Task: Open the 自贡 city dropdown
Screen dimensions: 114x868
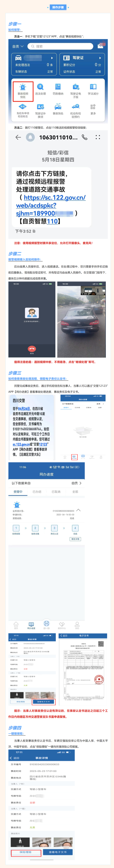Action: pyautogui.click(x=18, y=46)
